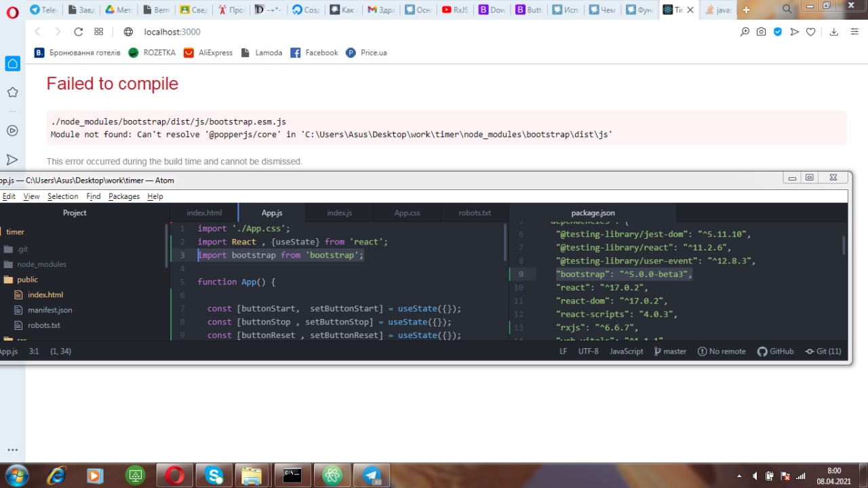Expand the .git folder in tree

(22, 249)
